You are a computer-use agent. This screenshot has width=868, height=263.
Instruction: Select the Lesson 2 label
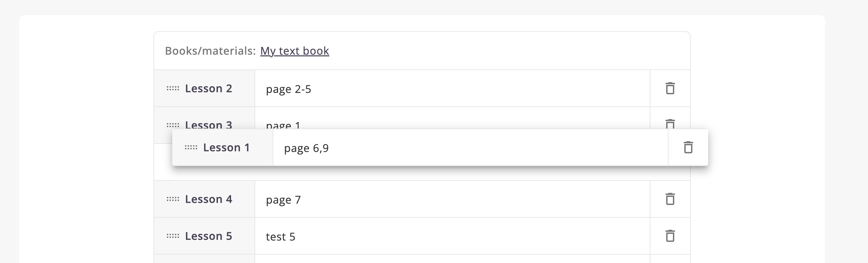[209, 89]
